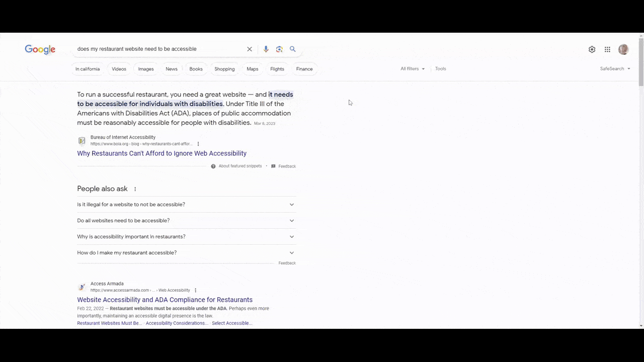The image size is (644, 362).
Task: Open the three-dot menu for the Access Armada result
Action: (196, 291)
